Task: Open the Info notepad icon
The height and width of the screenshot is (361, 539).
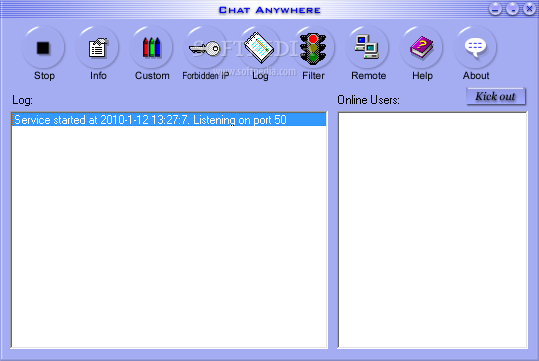Action: click(98, 48)
